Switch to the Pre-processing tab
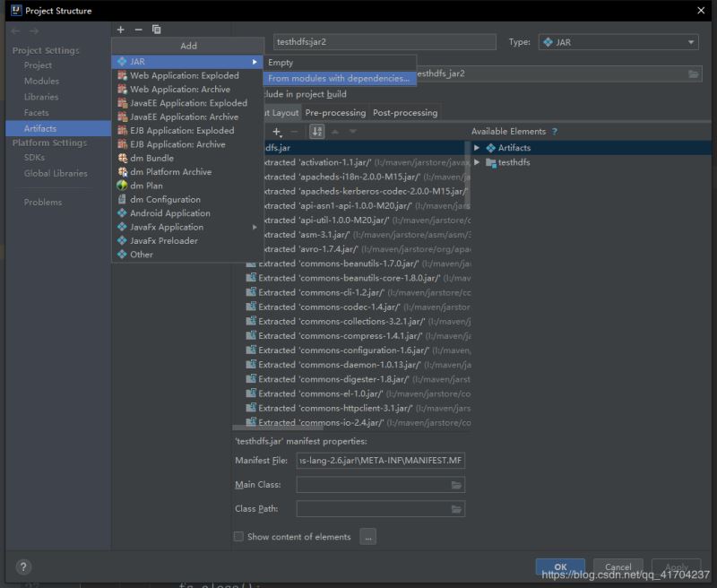717x588 pixels. (x=335, y=113)
